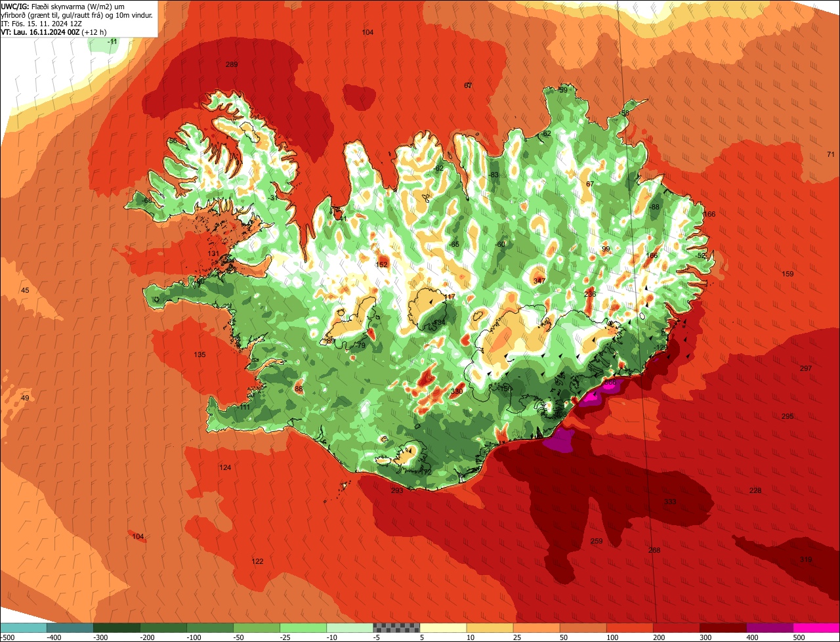
Task: Click the 'UWC/IG: Flæði skynvarma (W/m2) um' title line
Action: [x=63, y=6]
